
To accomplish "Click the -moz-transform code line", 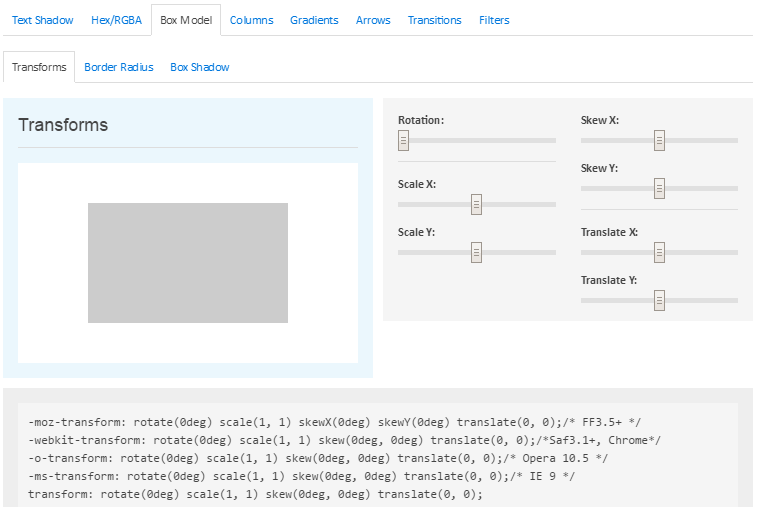I will 334,422.
